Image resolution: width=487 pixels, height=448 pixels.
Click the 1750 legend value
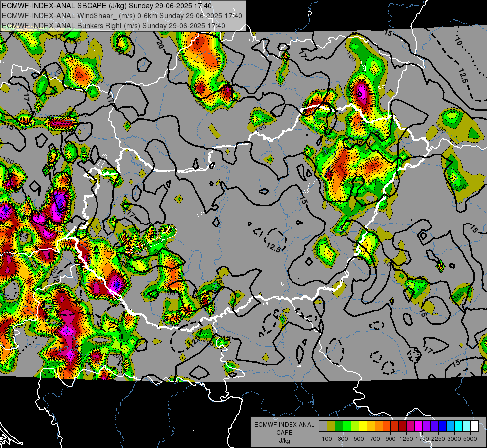pos(422,439)
